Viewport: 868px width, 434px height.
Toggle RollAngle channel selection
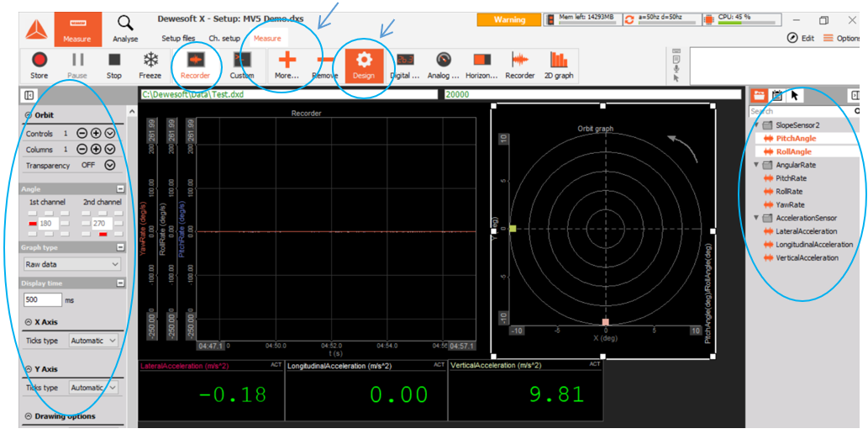click(x=794, y=151)
